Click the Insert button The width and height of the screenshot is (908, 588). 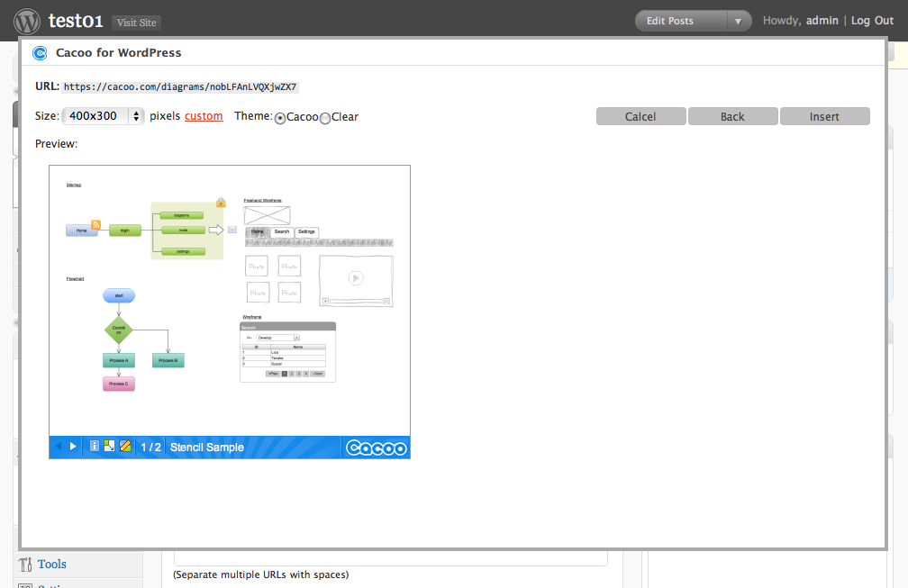tap(824, 116)
